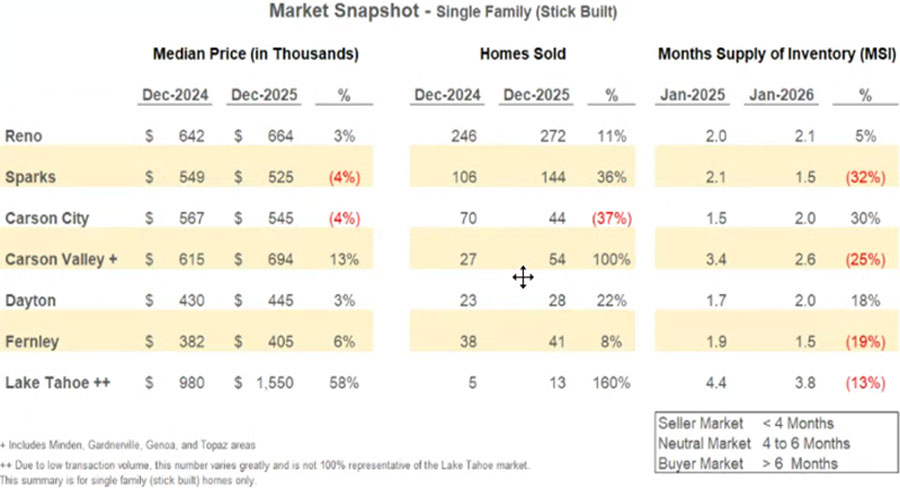The height and width of the screenshot is (488, 900).
Task: Select the Months Supply of Inventory heading
Action: point(770,54)
